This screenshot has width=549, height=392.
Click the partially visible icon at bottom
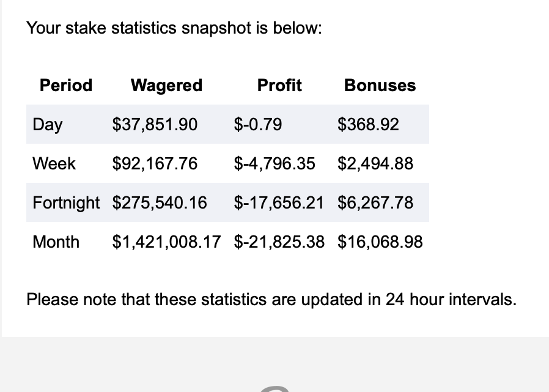pos(275,388)
